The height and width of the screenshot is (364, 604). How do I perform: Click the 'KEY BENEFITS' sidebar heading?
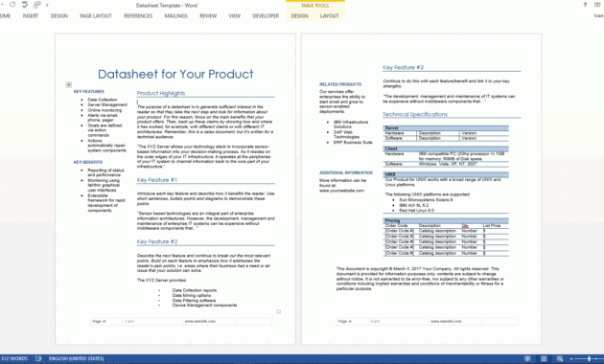[x=88, y=162]
